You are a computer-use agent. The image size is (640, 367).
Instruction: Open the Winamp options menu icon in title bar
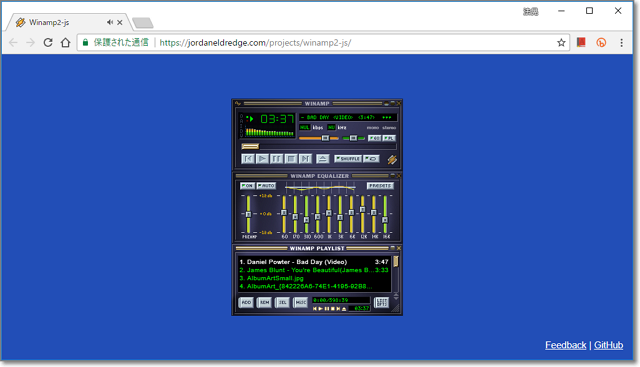point(238,104)
